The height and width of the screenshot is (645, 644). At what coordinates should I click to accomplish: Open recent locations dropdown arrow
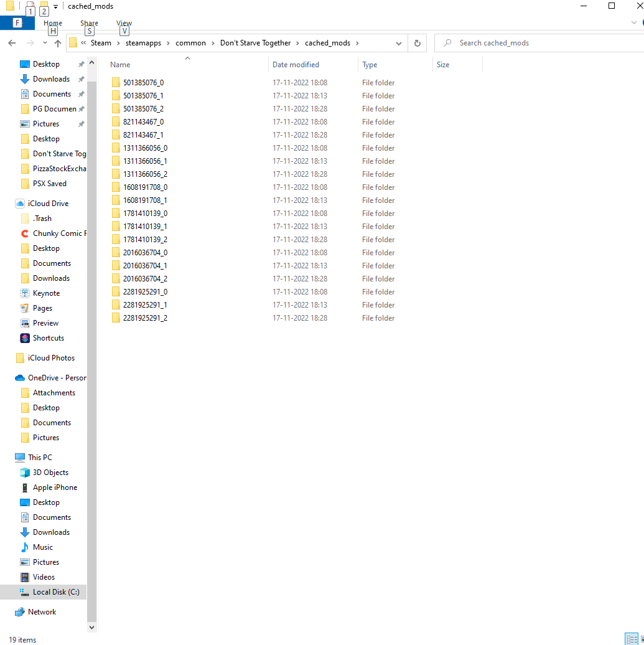click(x=45, y=43)
